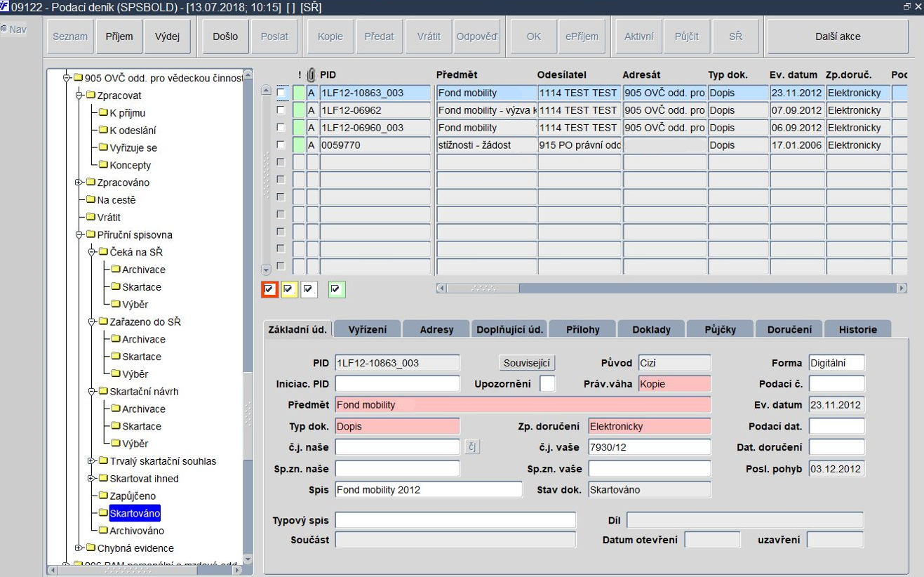Image resolution: width=924 pixels, height=577 pixels.
Task: Click the Zpracováno folder icon
Action: [x=91, y=183]
